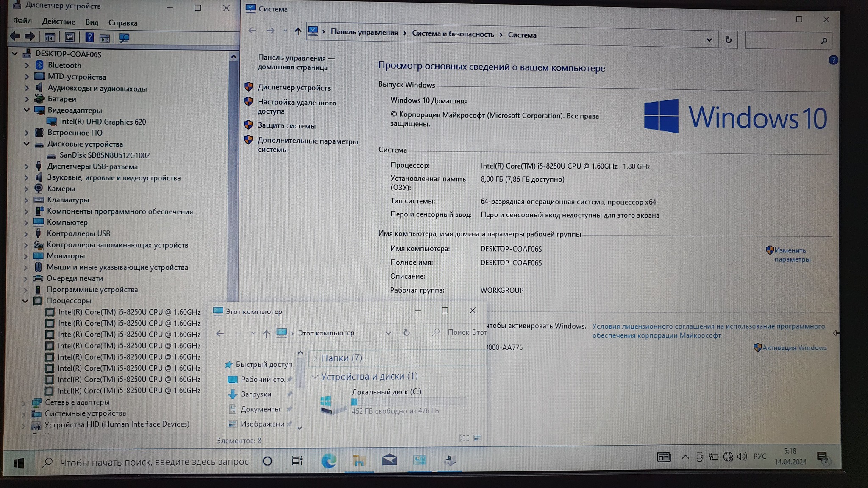Open Microsoft Edge from the taskbar
Image resolution: width=868 pixels, height=488 pixels.
(328, 460)
